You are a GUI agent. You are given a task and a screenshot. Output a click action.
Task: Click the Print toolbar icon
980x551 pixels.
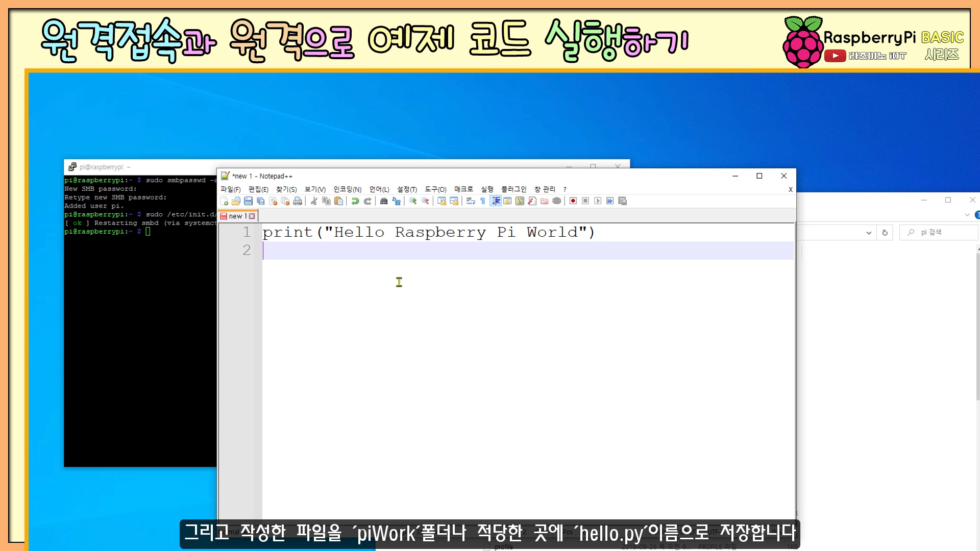[x=298, y=201]
